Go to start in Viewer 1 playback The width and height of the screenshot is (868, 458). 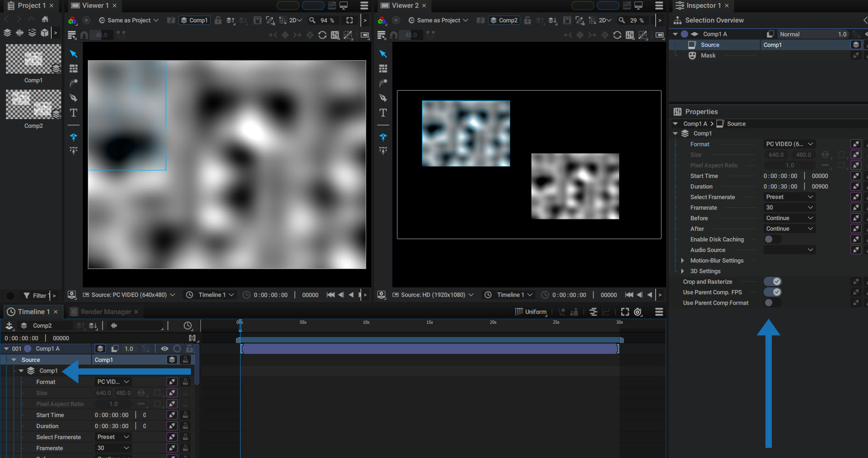click(x=331, y=295)
